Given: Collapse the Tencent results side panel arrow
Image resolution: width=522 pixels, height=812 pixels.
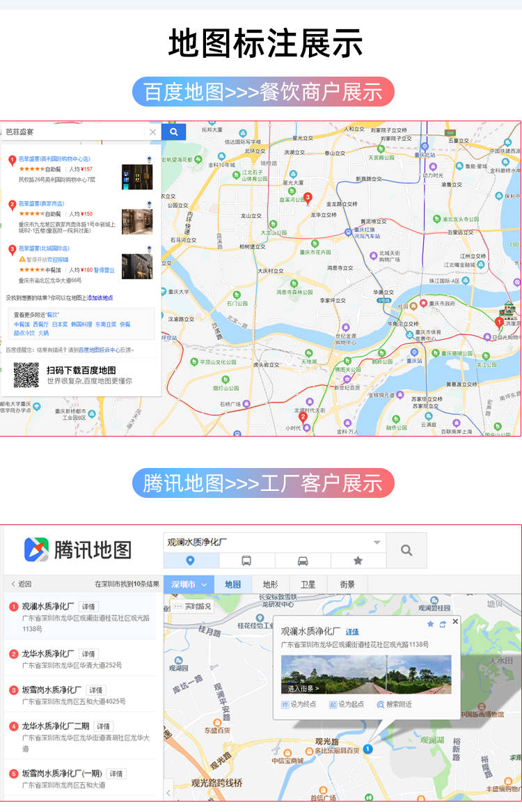Looking at the screenshot, I should point(168,793).
